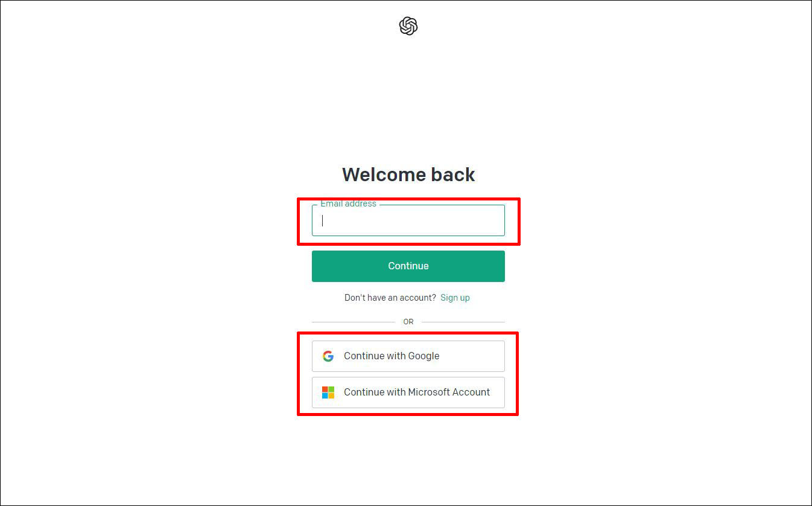The image size is (812, 506).
Task: Click the divider line left of OR
Action: [354, 322]
